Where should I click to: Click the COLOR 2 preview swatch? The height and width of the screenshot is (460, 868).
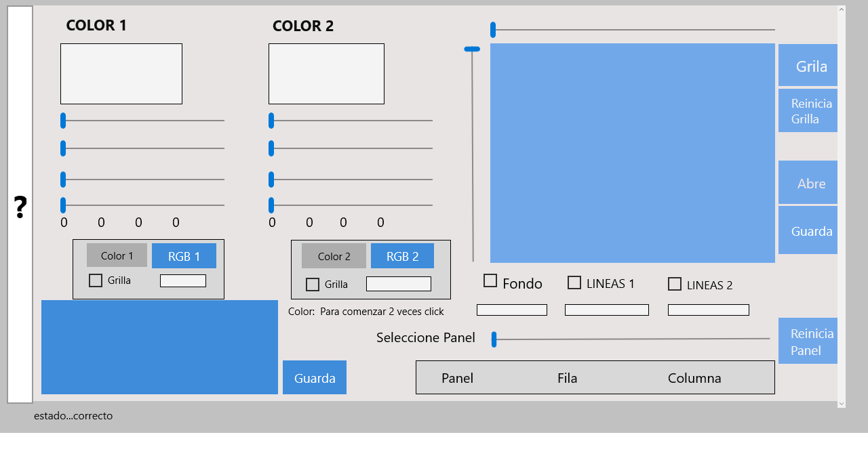(x=326, y=74)
